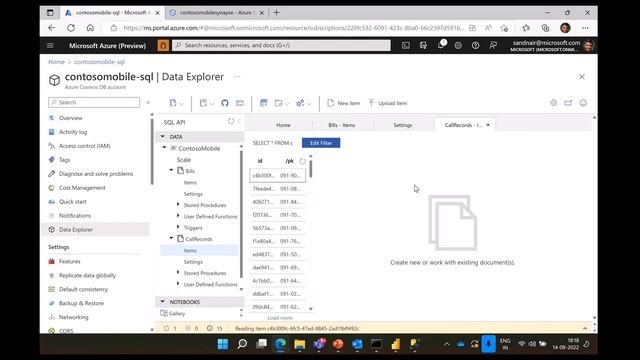Select Scale under ContosoMobile
The image size is (640, 360).
(184, 160)
